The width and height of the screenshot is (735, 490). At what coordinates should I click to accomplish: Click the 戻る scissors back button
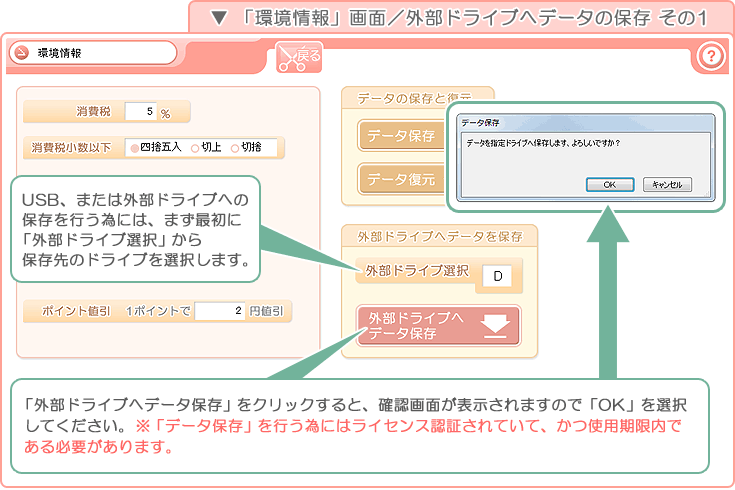[x=298, y=58]
